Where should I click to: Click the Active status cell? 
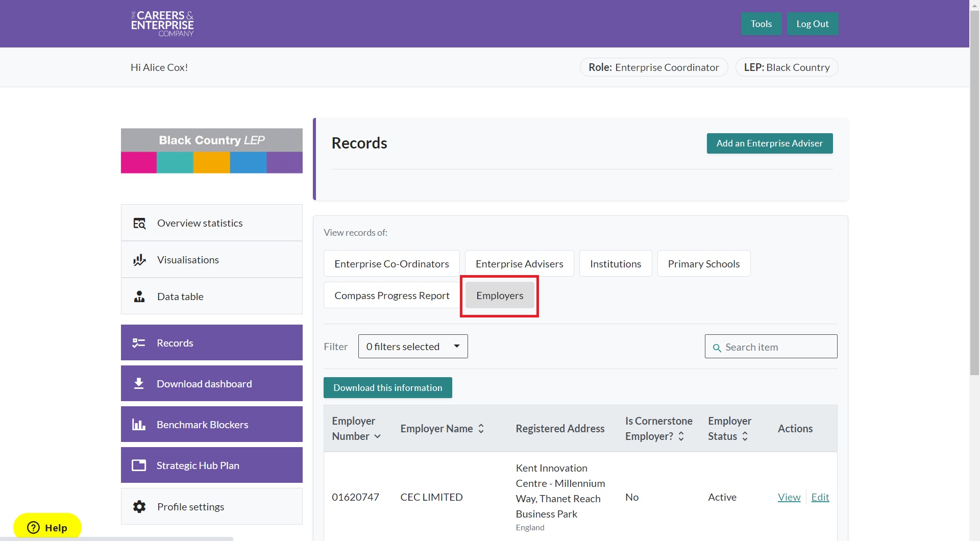coord(722,497)
